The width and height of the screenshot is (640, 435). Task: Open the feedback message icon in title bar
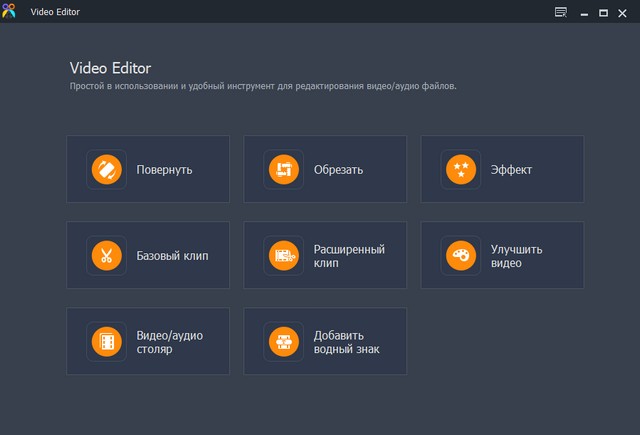[x=561, y=12]
